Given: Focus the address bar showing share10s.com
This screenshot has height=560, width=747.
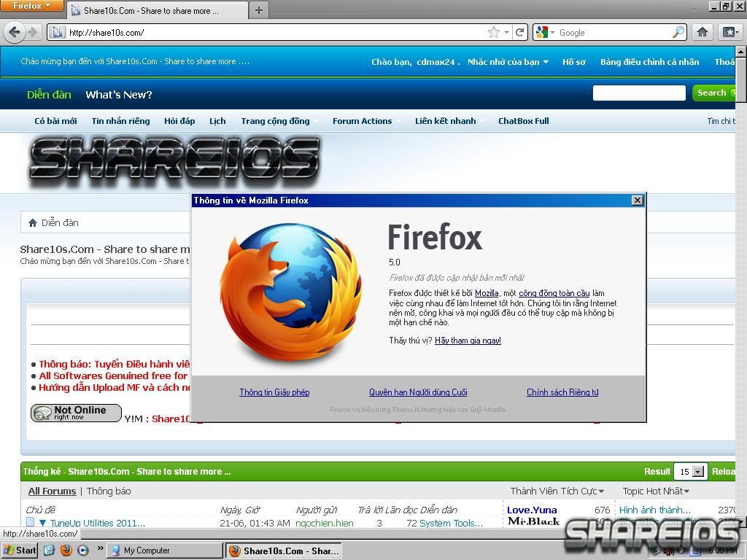Looking at the screenshot, I should (x=276, y=32).
